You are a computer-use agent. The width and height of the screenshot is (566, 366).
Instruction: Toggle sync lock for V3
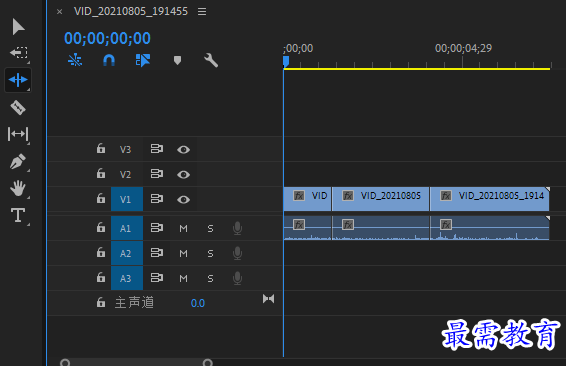[157, 149]
